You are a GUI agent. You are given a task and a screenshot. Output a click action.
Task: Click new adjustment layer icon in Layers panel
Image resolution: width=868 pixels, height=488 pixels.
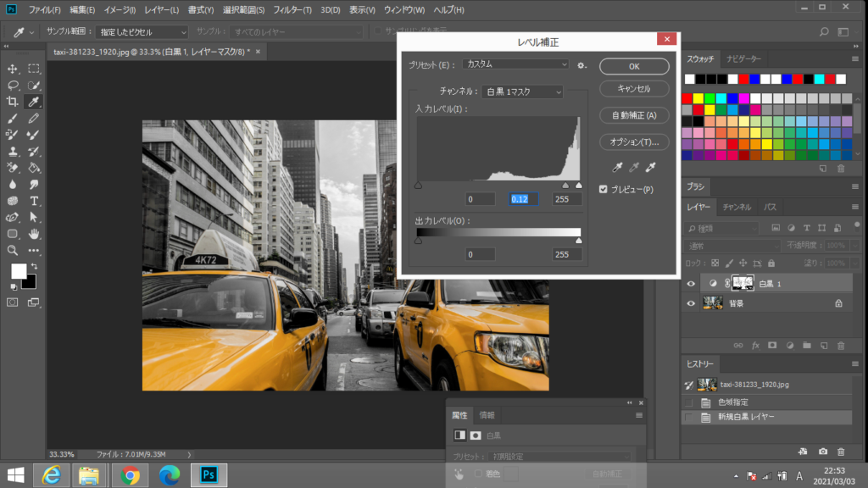790,346
